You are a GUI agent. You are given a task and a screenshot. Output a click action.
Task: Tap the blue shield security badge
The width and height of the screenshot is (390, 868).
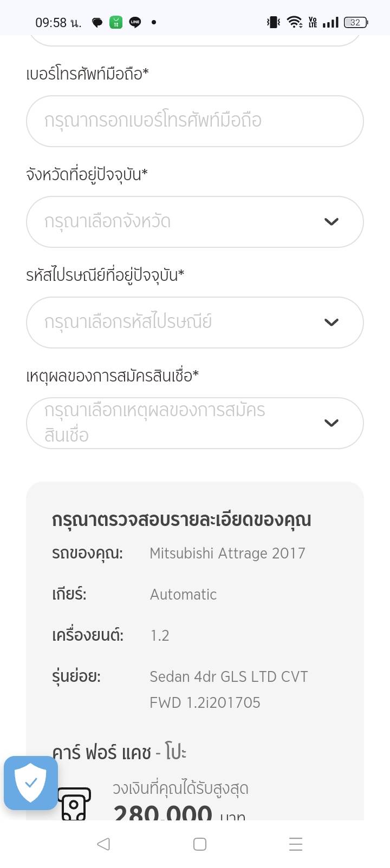(31, 782)
